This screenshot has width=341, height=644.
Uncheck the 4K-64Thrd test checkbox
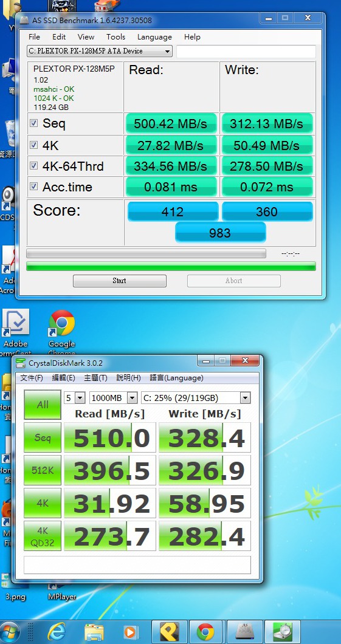(34, 166)
